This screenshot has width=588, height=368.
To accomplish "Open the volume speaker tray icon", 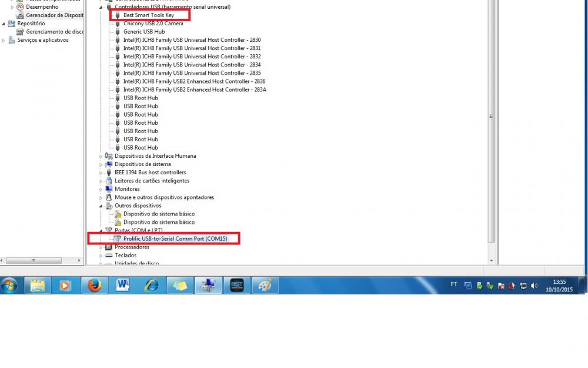I will point(534,286).
